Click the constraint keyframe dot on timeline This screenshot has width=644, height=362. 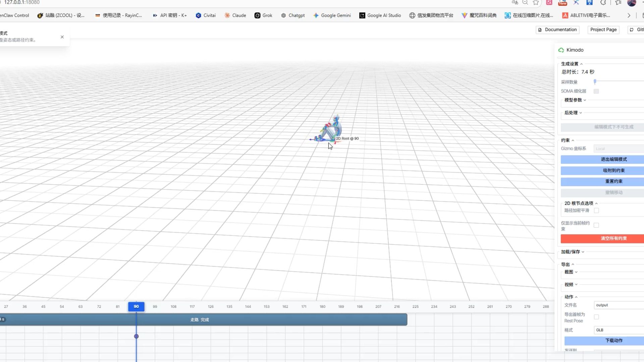coord(136,336)
